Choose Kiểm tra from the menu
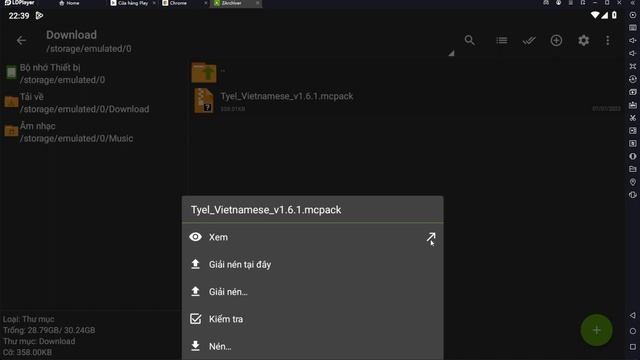 click(x=313, y=319)
